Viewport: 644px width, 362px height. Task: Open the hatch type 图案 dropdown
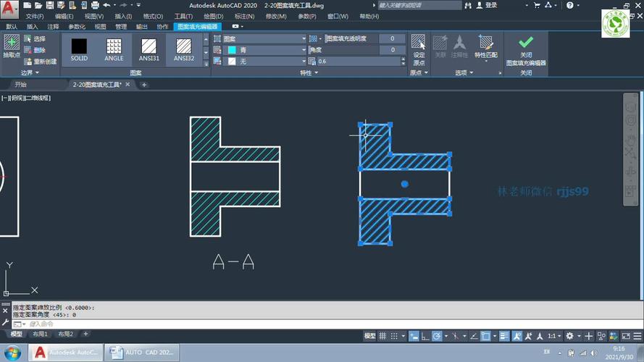264,38
